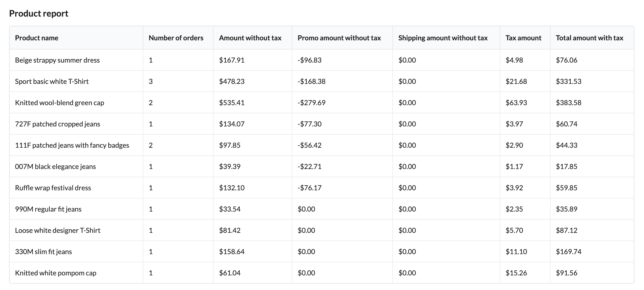Click the 'Promo amount without tax' header
Image resolution: width=644 pixels, height=290 pixels.
click(339, 38)
